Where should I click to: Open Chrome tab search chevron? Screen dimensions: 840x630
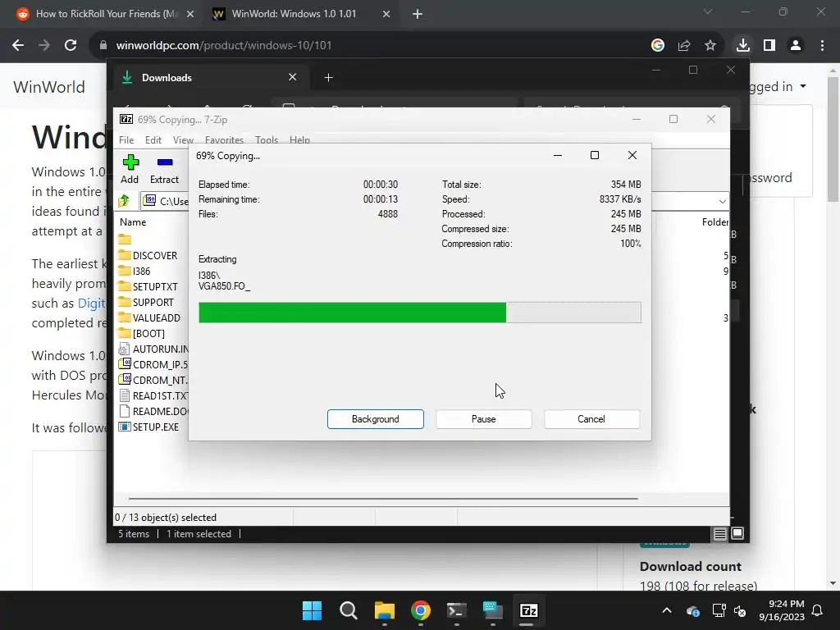point(708,11)
